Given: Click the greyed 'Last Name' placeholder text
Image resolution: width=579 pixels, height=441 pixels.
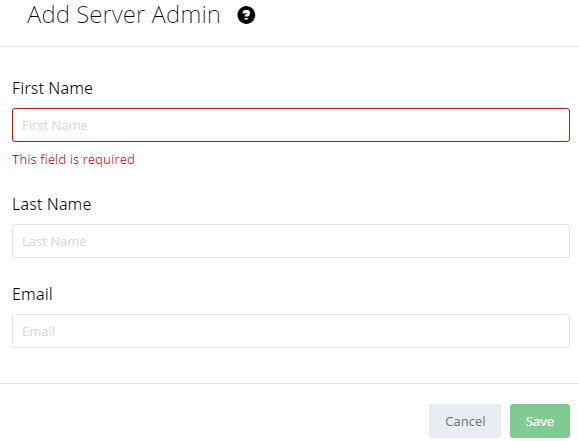Looking at the screenshot, I should [x=54, y=242].
